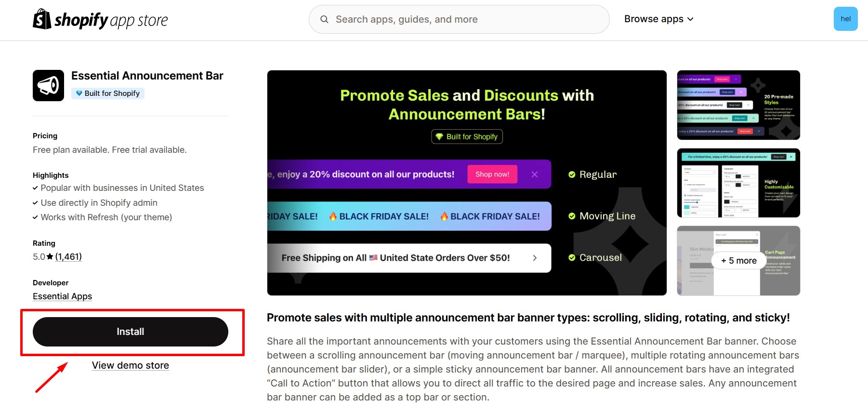Click the rating star icon
This screenshot has width=868, height=413.
[50, 257]
